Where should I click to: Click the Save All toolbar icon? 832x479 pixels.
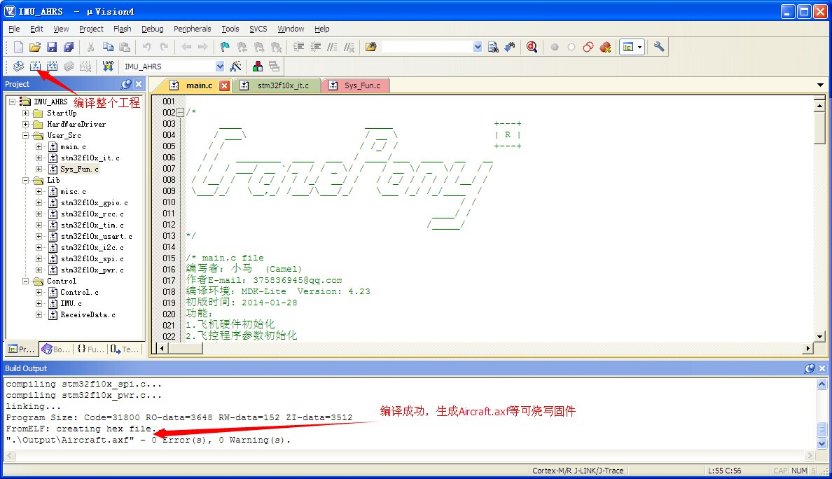[68, 47]
